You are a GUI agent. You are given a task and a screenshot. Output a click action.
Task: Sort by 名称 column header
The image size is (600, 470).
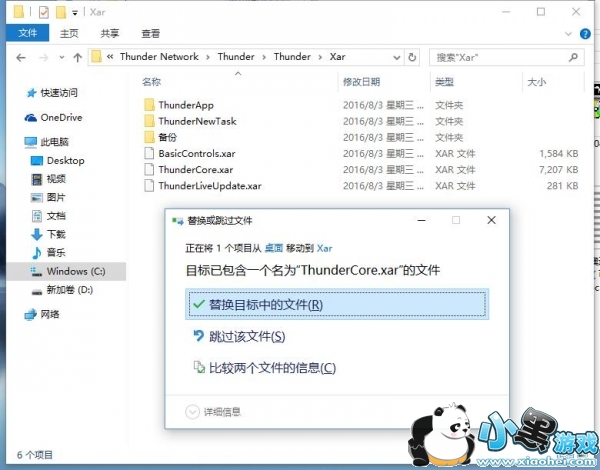152,82
